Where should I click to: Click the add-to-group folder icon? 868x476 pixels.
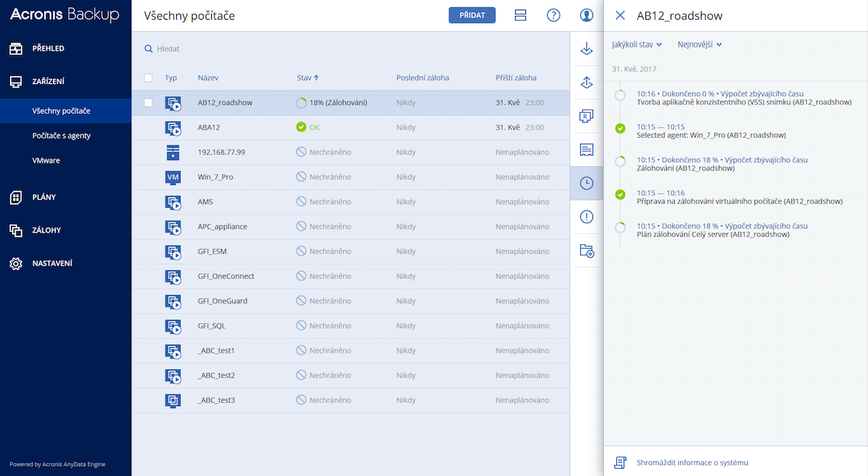(x=586, y=251)
